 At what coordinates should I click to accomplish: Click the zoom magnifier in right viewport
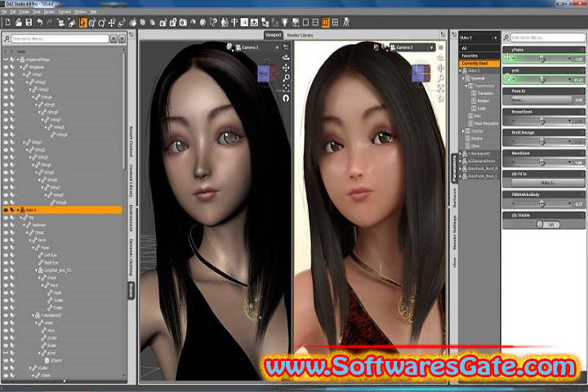pyautogui.click(x=441, y=78)
